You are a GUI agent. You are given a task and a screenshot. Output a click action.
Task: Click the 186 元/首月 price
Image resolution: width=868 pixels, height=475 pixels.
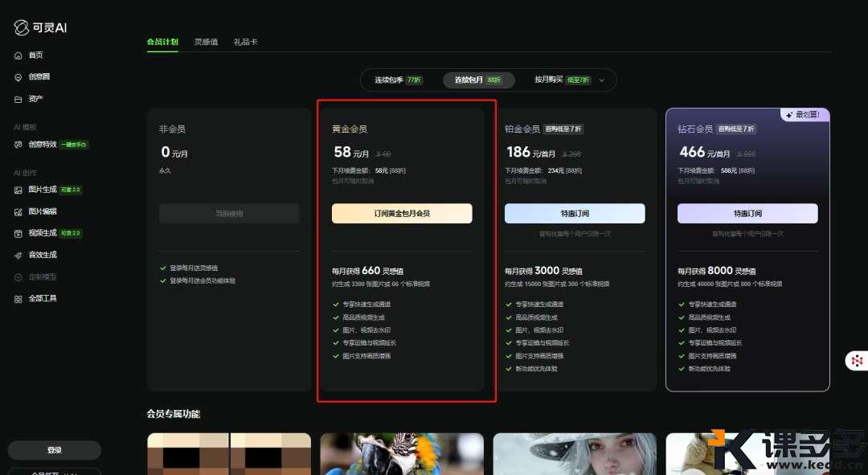click(530, 152)
